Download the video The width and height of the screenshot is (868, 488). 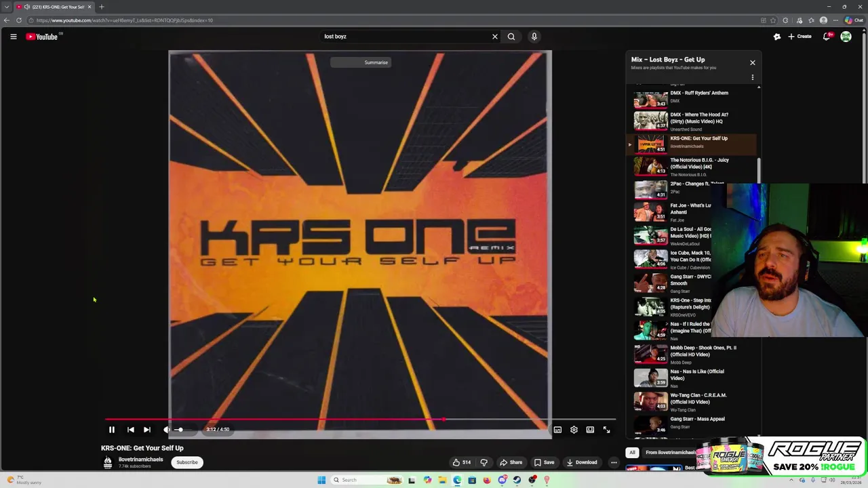[582, 462]
